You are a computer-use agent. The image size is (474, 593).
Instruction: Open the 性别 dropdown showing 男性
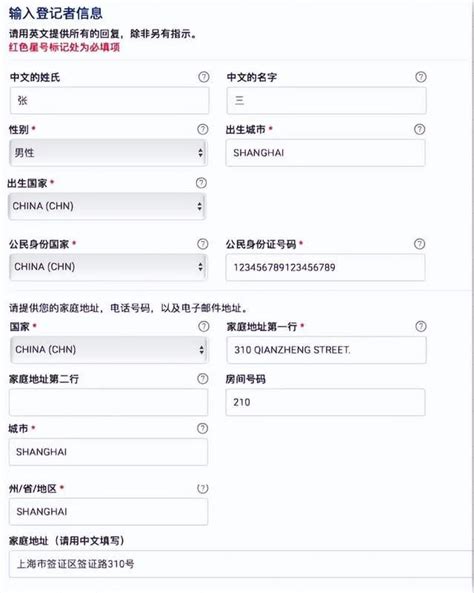[108, 153]
